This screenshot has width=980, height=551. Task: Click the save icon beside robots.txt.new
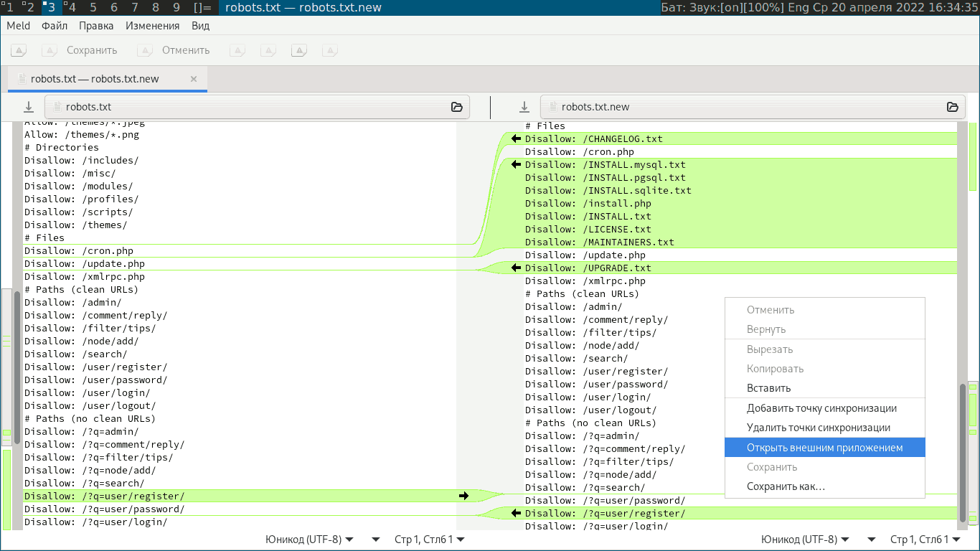[x=524, y=107]
